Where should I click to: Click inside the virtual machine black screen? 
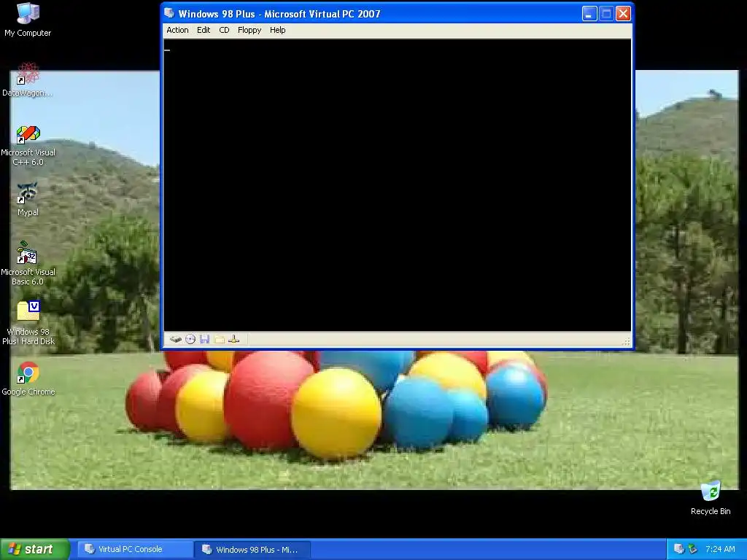coord(398,185)
